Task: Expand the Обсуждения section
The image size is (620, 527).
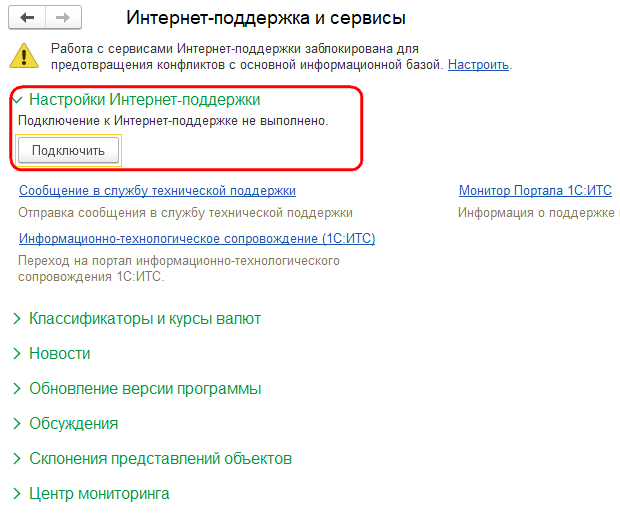Action: pos(66,423)
